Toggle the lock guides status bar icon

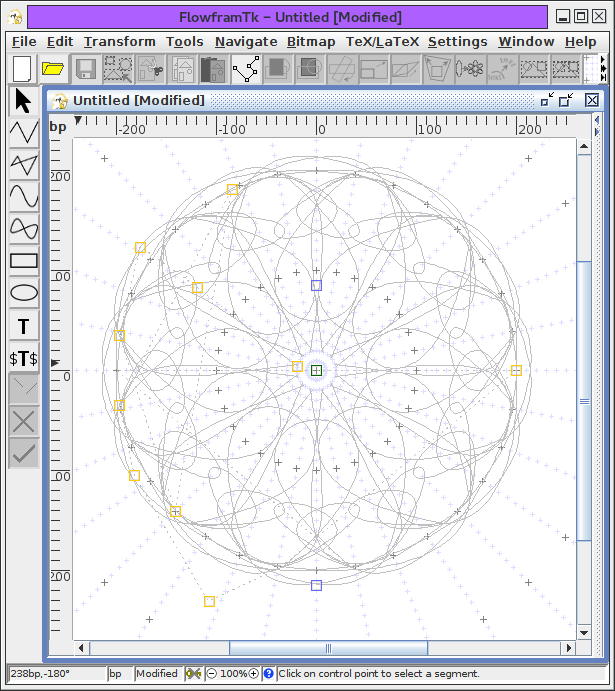(x=193, y=673)
